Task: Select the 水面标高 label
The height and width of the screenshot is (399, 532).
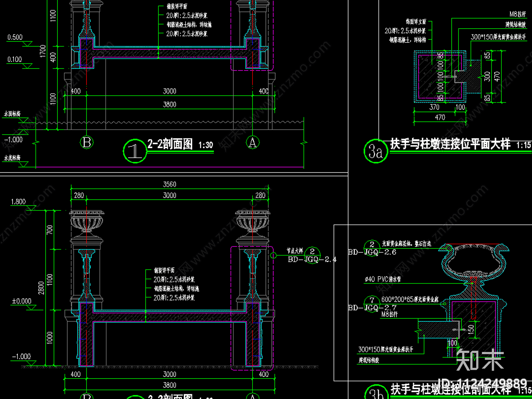Action: coord(12,114)
